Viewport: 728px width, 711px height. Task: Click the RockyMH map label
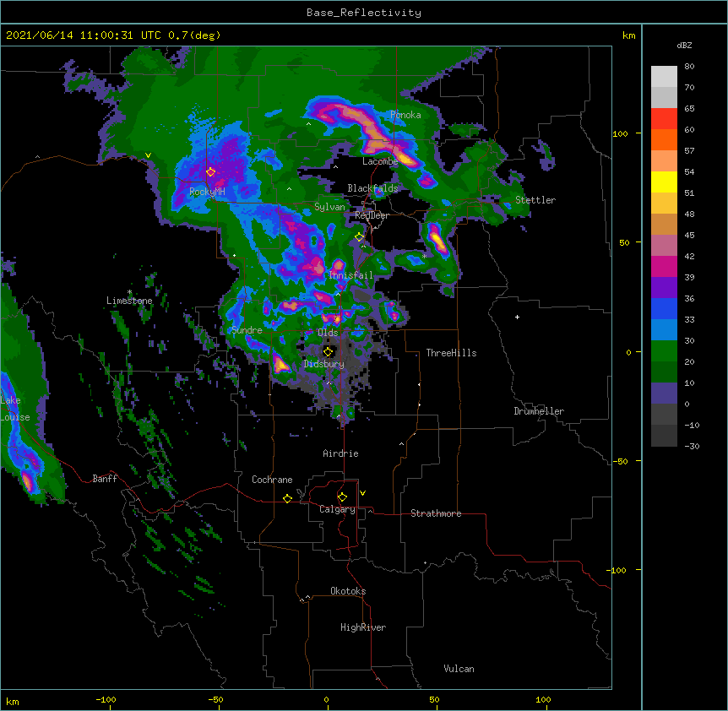pyautogui.click(x=207, y=192)
